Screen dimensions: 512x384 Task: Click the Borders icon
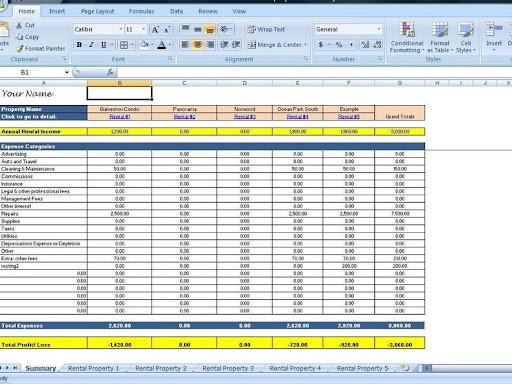pyautogui.click(x=124, y=45)
